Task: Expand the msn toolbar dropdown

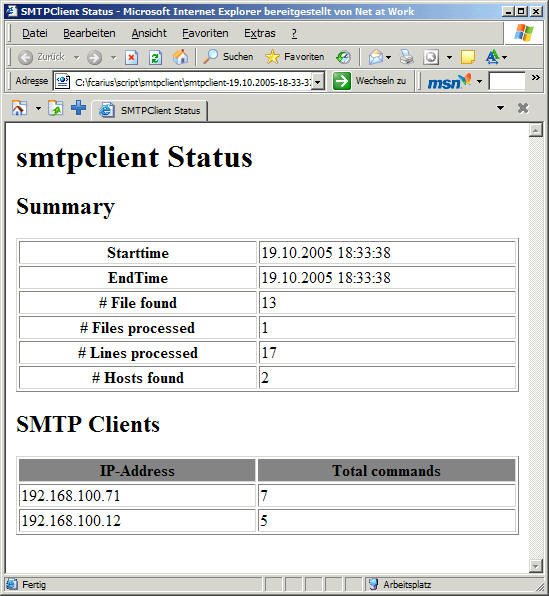Action: [x=479, y=81]
